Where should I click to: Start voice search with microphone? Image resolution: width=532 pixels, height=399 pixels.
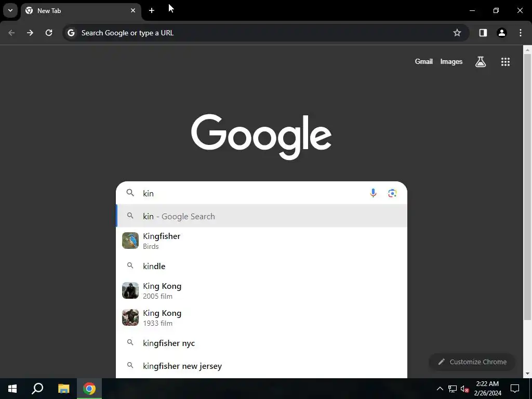click(373, 193)
